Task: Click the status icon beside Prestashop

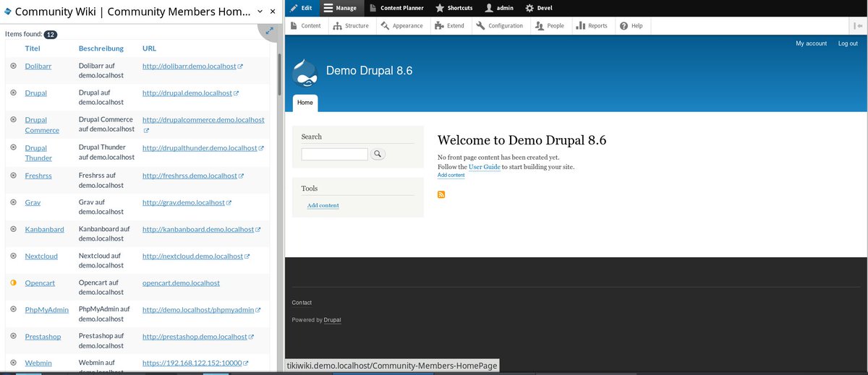Action: tap(13, 336)
